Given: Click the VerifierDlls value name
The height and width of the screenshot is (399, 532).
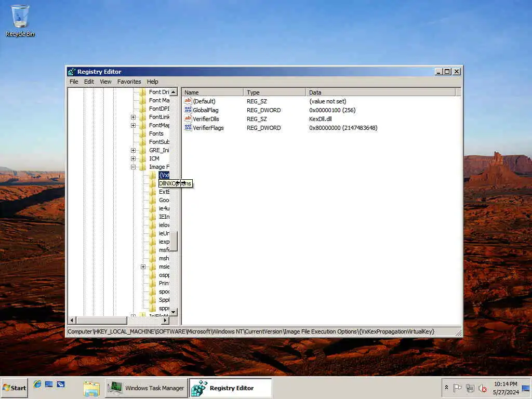Looking at the screenshot, I should coord(206,119).
